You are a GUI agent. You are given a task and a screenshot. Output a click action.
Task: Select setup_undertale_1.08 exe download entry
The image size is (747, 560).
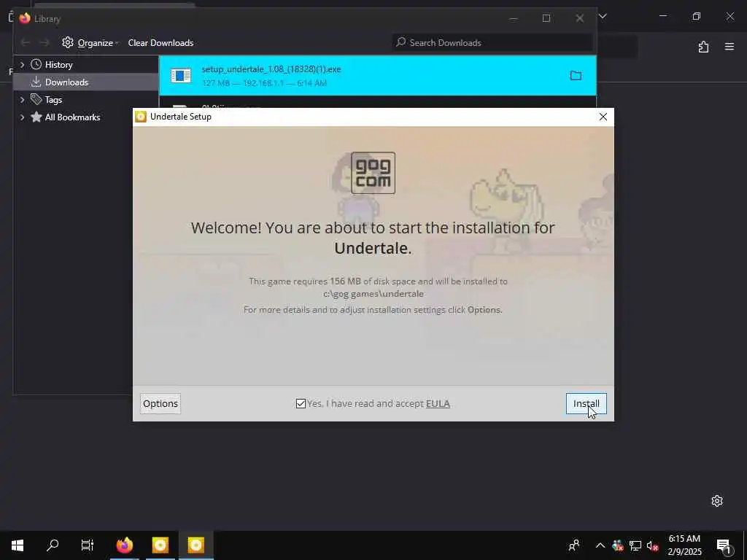click(x=377, y=76)
